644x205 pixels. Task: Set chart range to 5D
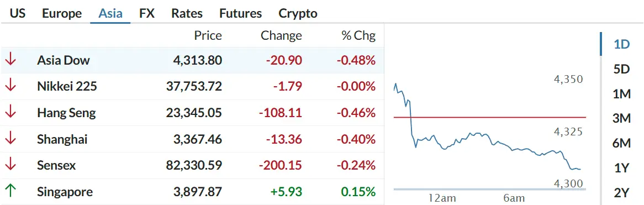(x=621, y=69)
